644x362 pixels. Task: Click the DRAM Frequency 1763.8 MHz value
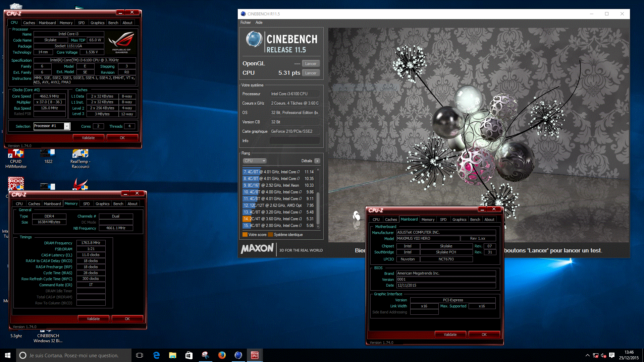click(91, 243)
